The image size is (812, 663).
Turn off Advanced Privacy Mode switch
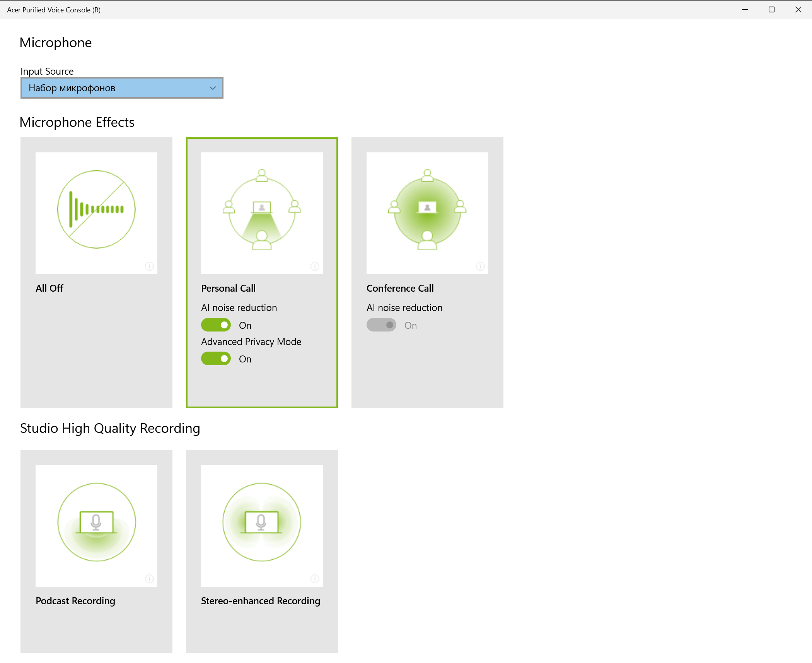216,359
